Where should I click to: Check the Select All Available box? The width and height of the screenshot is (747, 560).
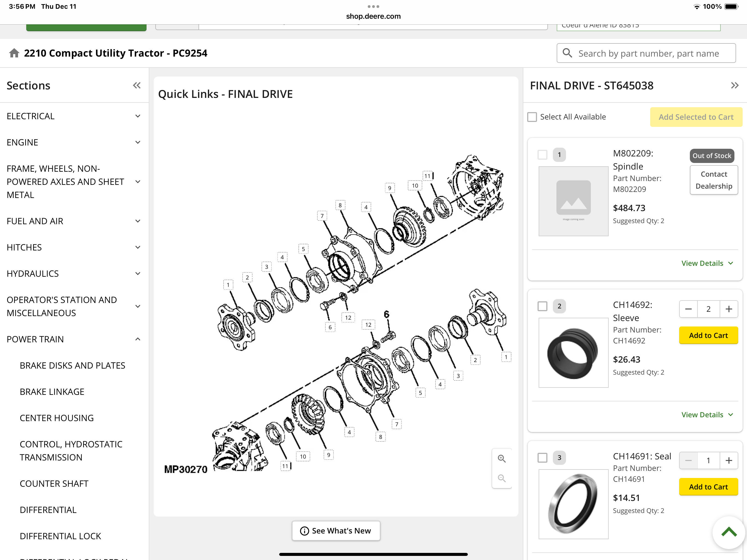(x=532, y=117)
